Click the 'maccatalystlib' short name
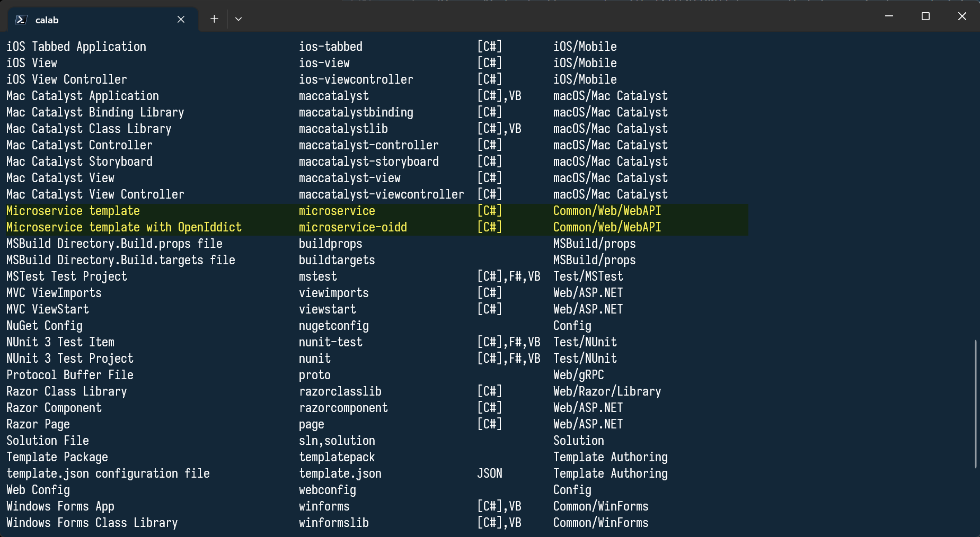This screenshot has height=537, width=980. click(x=343, y=129)
